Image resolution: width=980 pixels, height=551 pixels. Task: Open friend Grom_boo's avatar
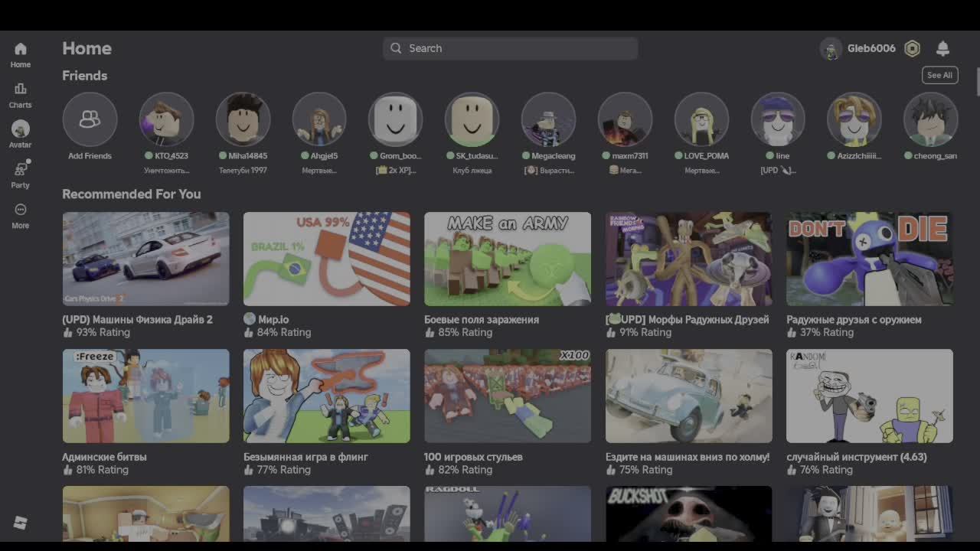[x=396, y=119]
